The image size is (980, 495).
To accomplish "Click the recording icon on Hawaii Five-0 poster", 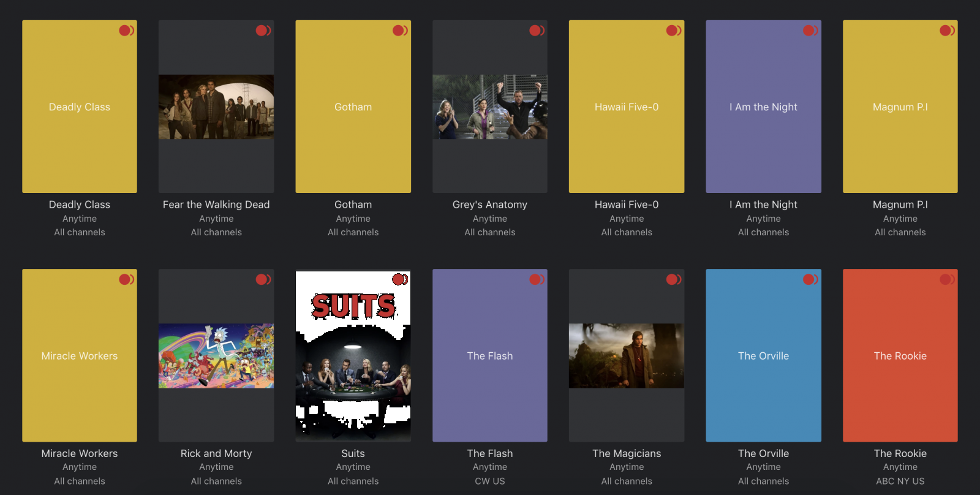I will click(x=674, y=30).
